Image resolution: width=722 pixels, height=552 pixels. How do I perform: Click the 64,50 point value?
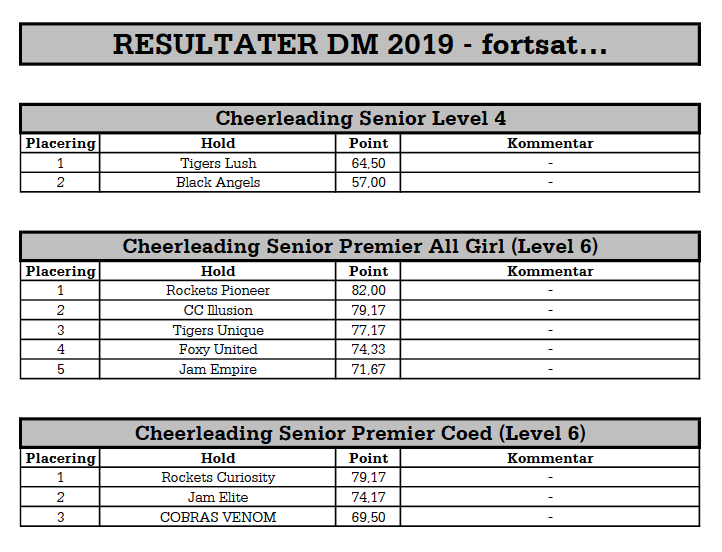pyautogui.click(x=368, y=163)
